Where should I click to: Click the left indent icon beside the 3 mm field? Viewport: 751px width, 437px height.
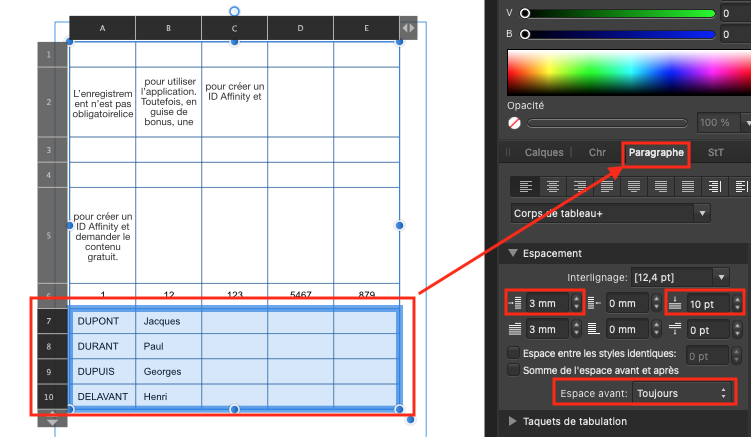click(515, 303)
